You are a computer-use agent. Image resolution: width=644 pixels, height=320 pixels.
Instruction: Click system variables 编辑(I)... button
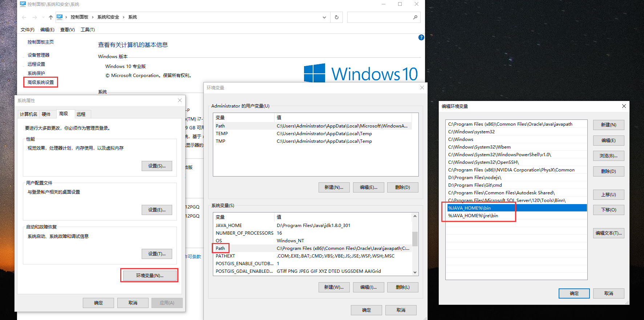click(x=369, y=287)
